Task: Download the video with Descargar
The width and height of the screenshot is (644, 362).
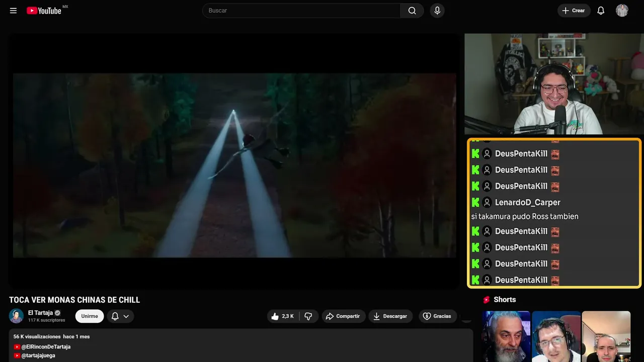Action: click(x=390, y=316)
